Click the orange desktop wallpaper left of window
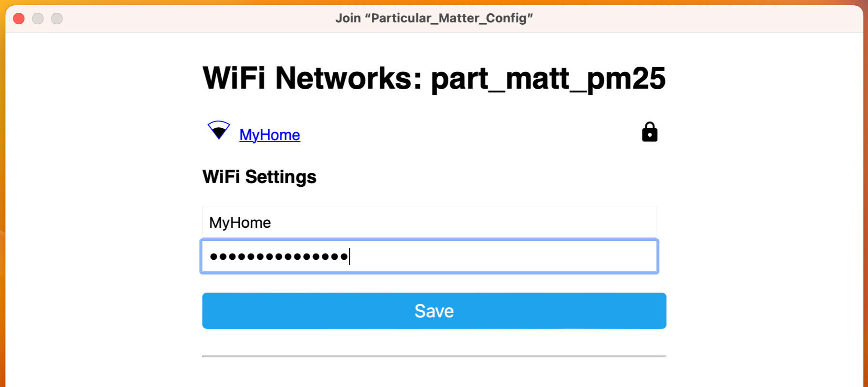Image resolution: width=868 pixels, height=387 pixels. click(2, 191)
